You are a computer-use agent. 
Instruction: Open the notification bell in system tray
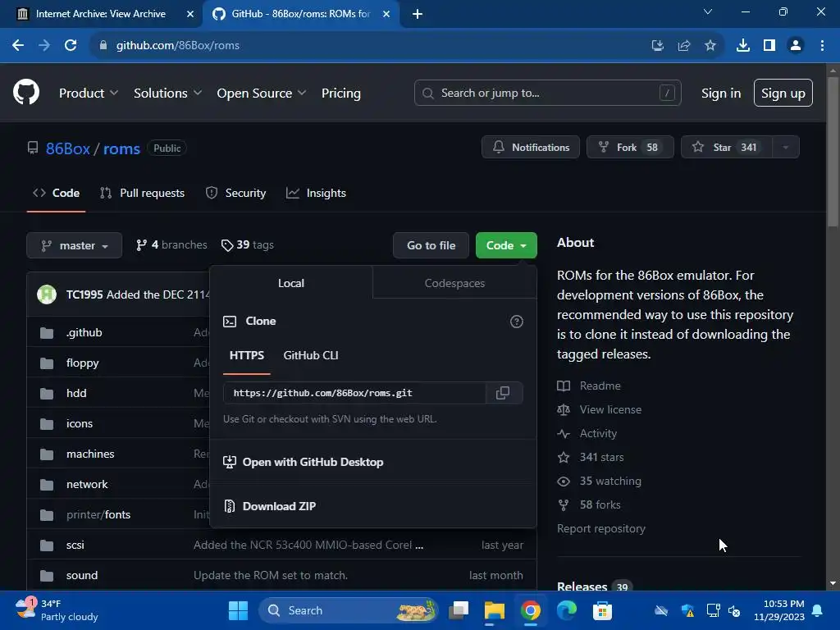click(818, 610)
